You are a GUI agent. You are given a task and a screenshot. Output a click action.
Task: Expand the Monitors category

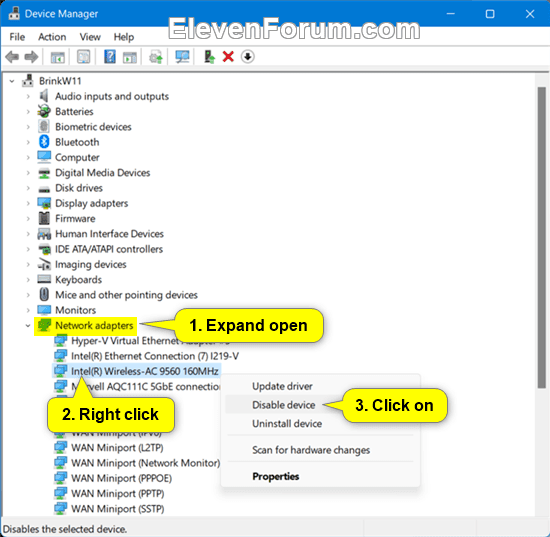coord(28,310)
